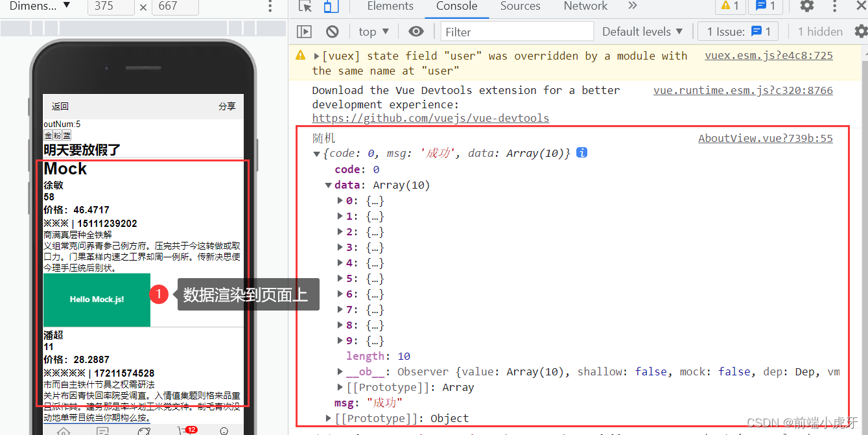Open the vue-devtools GitHub link
Screen dimensions: 868x435
coord(430,118)
